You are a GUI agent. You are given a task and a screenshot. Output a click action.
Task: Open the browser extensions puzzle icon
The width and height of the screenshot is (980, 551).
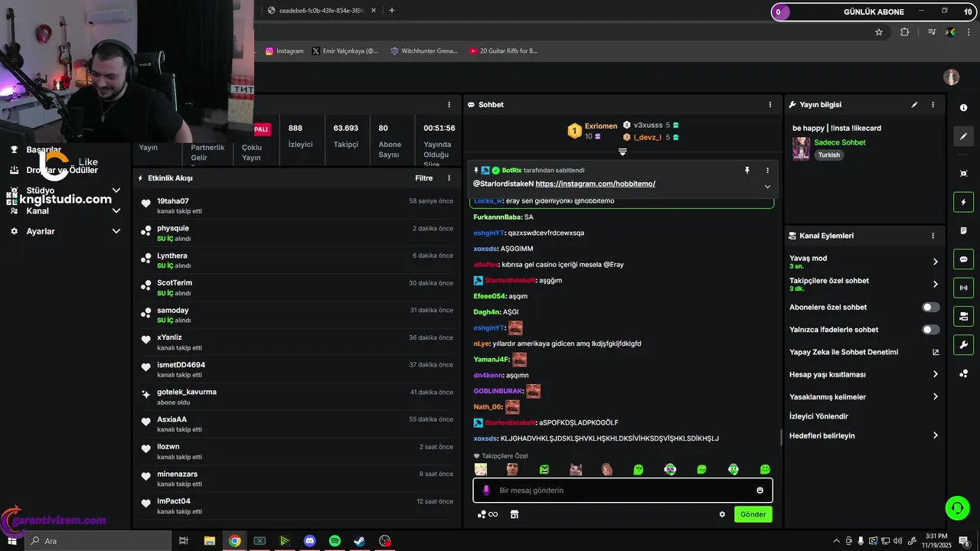tap(905, 32)
